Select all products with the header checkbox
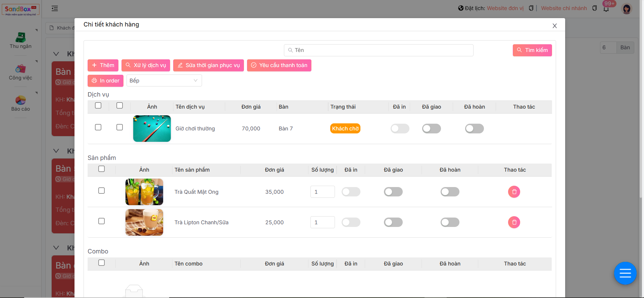644x298 pixels. click(x=101, y=169)
